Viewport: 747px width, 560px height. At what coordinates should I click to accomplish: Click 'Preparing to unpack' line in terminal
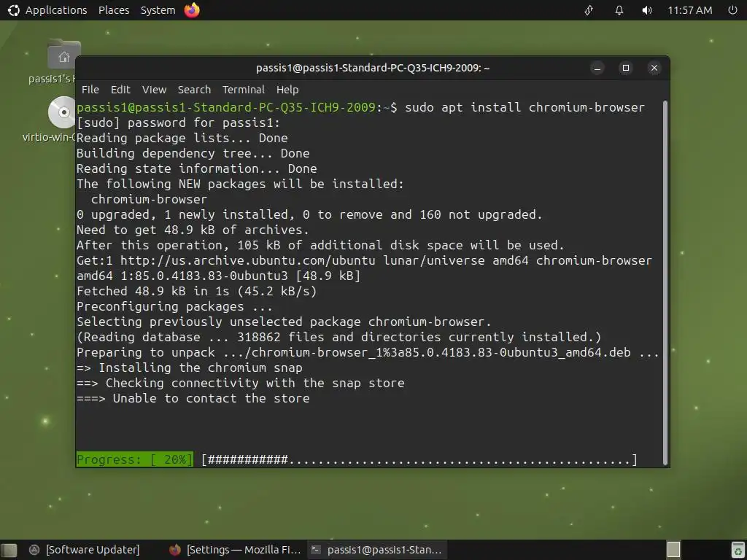coord(368,352)
